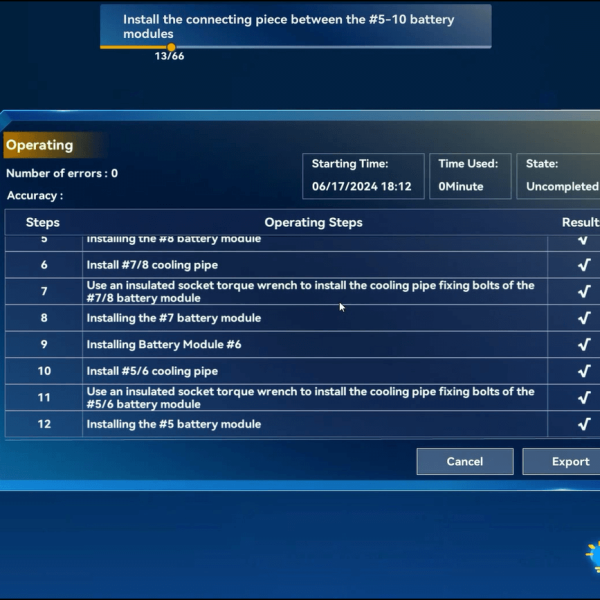Screen dimensions: 600x600
Task: Export the operating steps report
Action: coord(570,461)
